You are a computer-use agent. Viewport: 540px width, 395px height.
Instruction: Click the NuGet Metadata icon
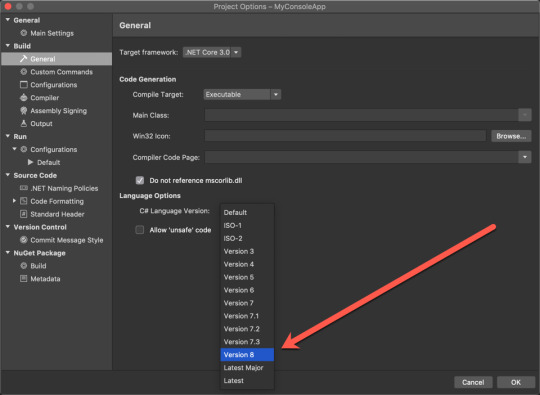[x=23, y=279]
